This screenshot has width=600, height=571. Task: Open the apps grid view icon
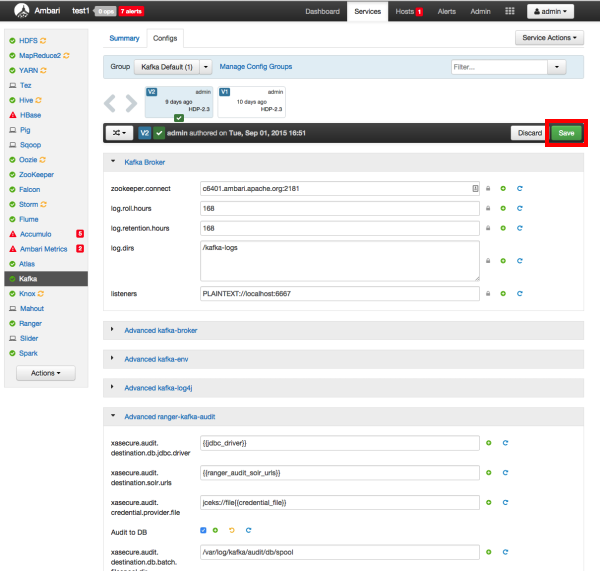pyautogui.click(x=510, y=11)
